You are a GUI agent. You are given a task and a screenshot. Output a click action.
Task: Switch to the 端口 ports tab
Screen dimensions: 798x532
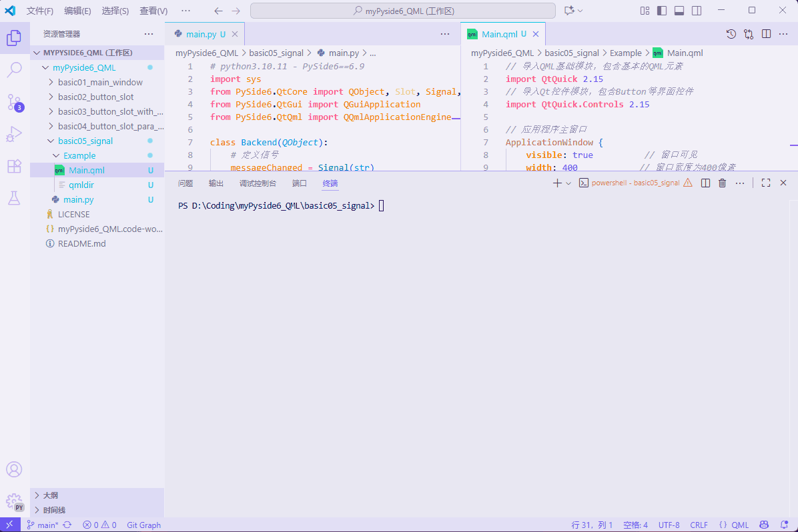tap(299, 183)
